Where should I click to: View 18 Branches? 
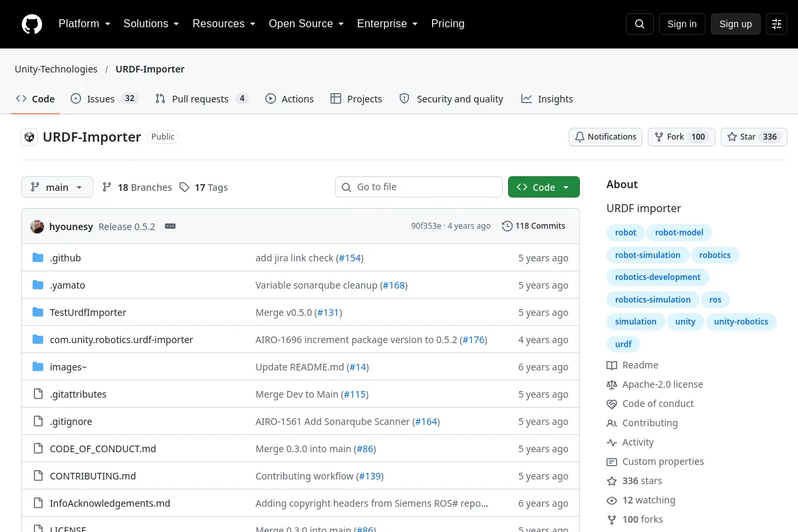(137, 188)
